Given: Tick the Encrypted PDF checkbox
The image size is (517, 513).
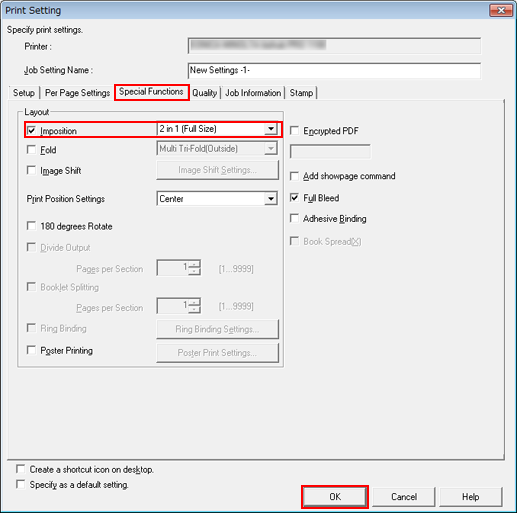Looking at the screenshot, I should 294,130.
